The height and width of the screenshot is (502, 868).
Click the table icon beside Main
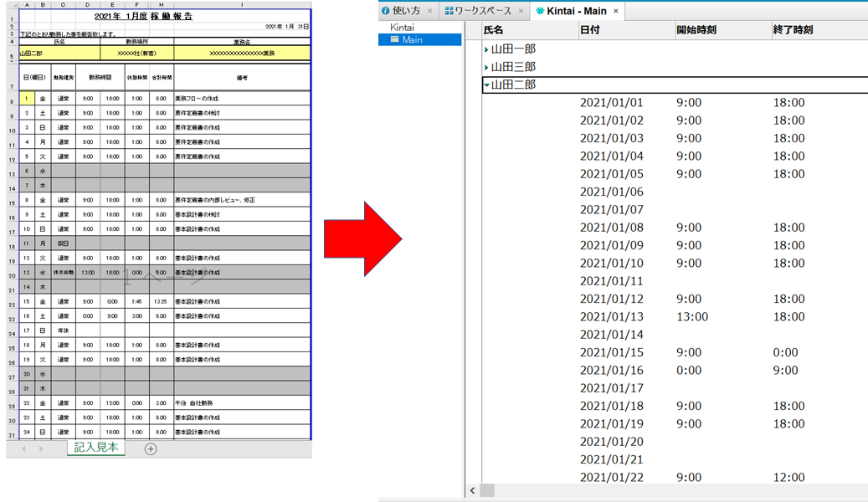click(395, 40)
